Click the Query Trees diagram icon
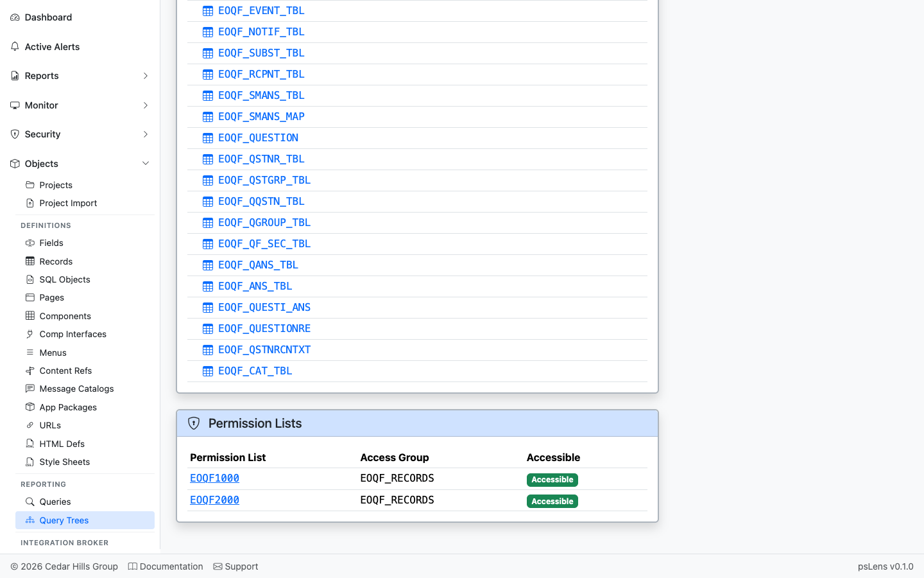The image size is (924, 578). tap(30, 520)
